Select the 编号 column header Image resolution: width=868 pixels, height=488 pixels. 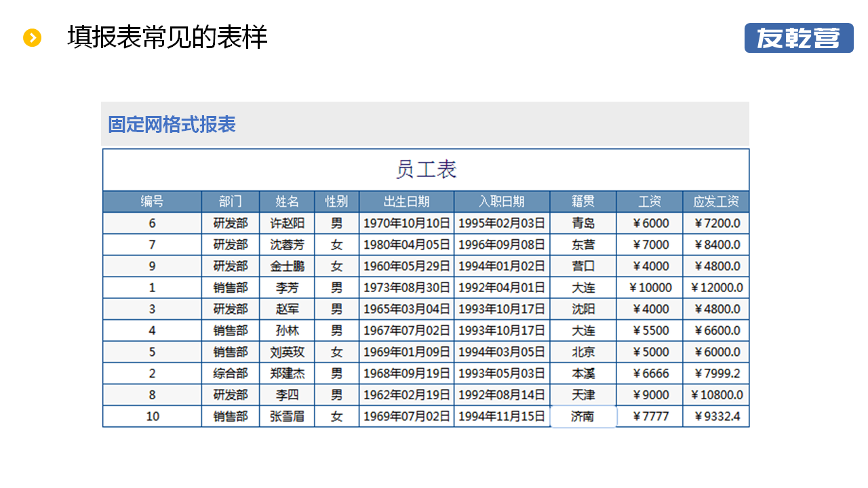pos(152,201)
